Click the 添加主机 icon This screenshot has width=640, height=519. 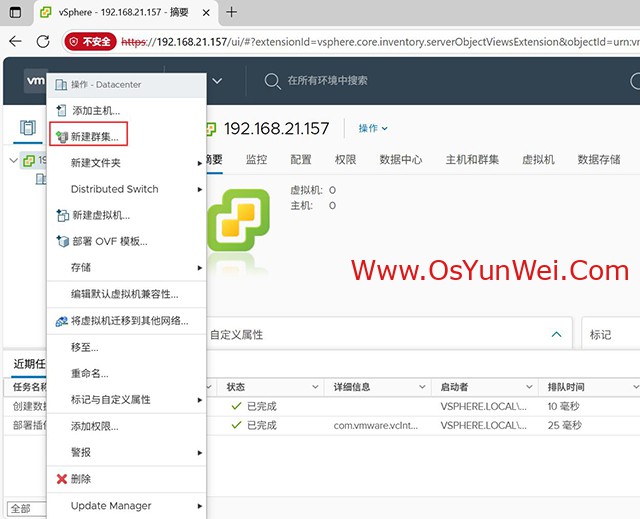point(61,111)
